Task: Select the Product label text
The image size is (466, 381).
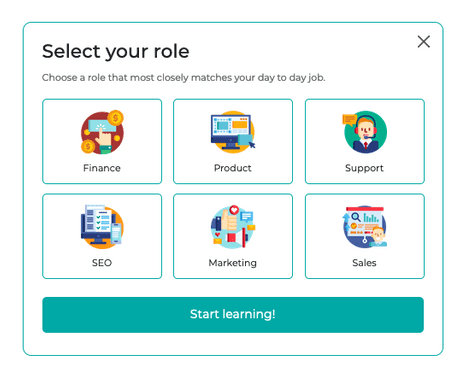Action: [x=233, y=168]
